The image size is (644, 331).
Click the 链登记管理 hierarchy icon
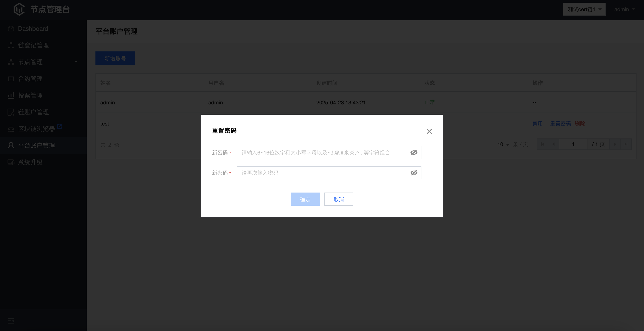point(11,45)
